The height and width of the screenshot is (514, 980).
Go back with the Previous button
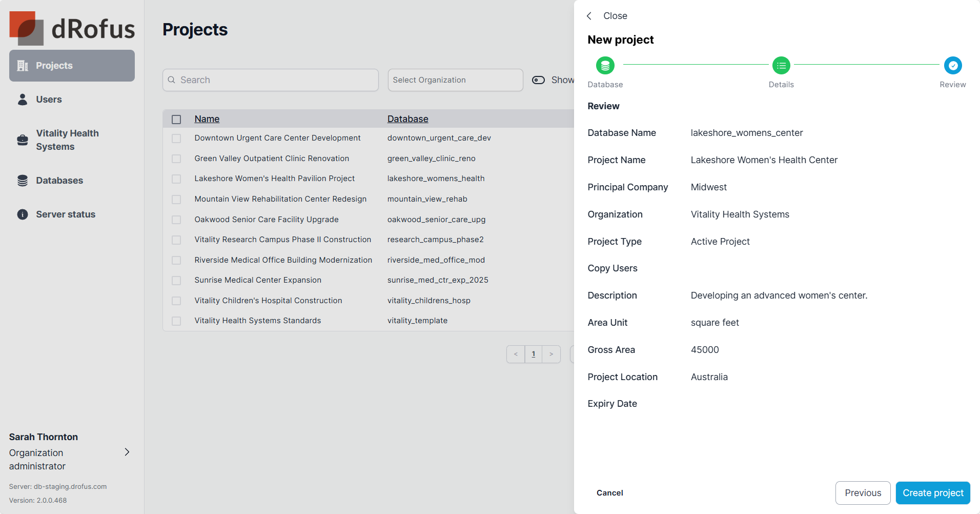863,493
